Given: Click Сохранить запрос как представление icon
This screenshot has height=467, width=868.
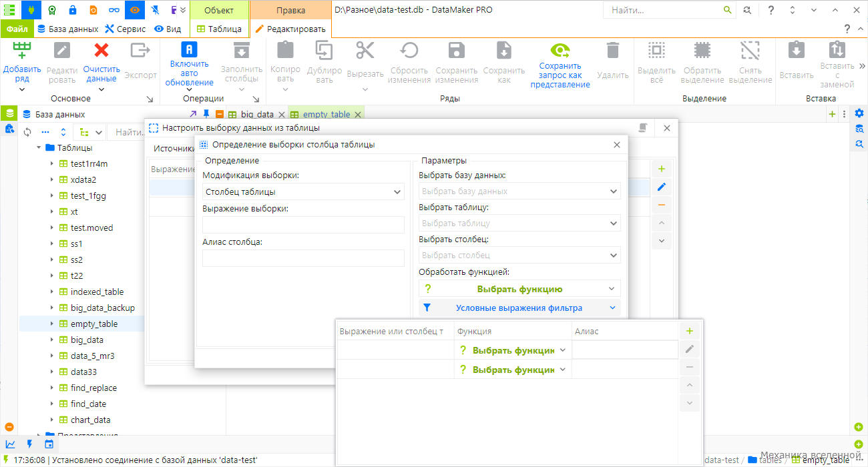Looking at the screenshot, I should pyautogui.click(x=560, y=50).
